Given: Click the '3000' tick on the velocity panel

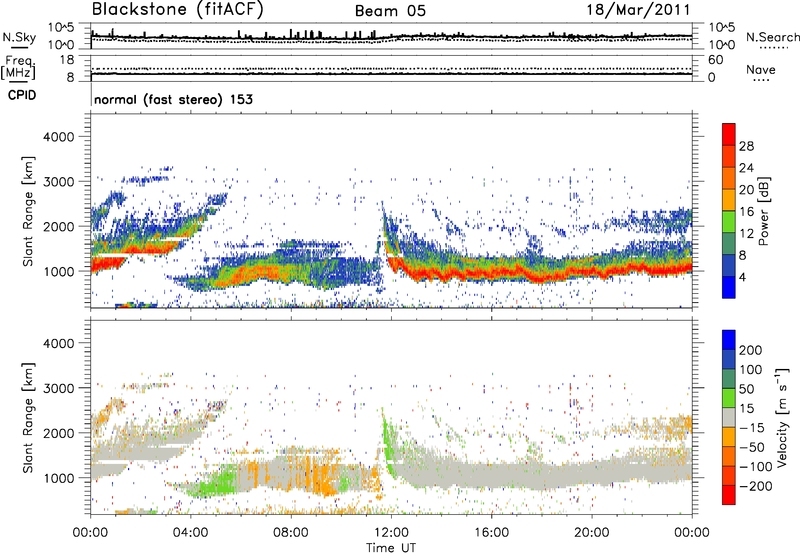Looking at the screenshot, I should coord(58,388).
